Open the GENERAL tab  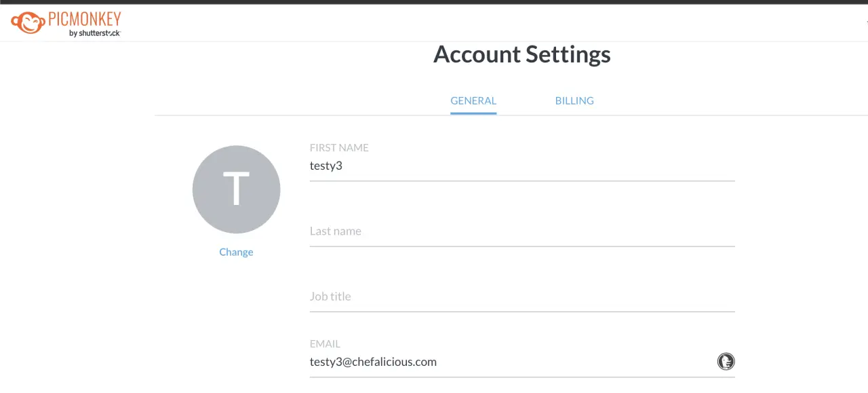(473, 100)
